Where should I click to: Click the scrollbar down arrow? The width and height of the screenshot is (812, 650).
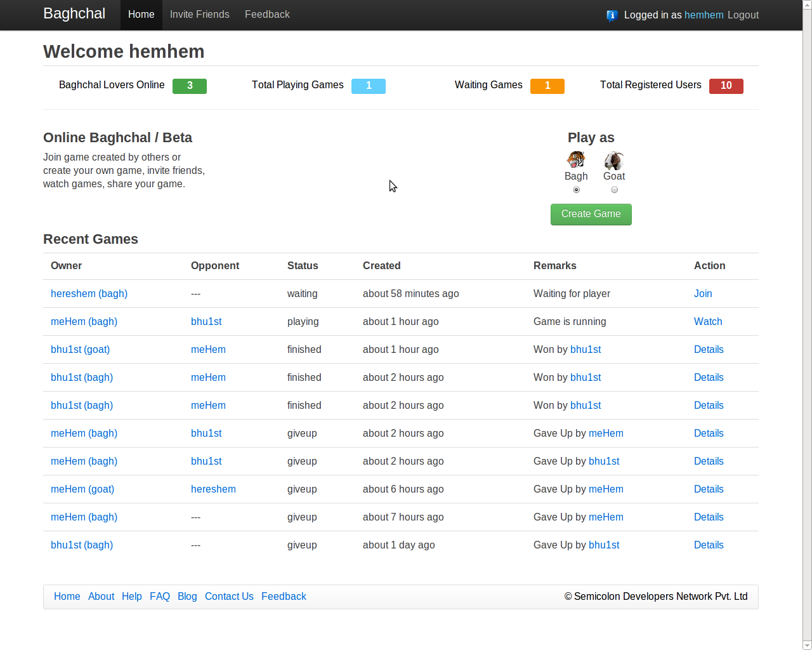(x=807, y=645)
